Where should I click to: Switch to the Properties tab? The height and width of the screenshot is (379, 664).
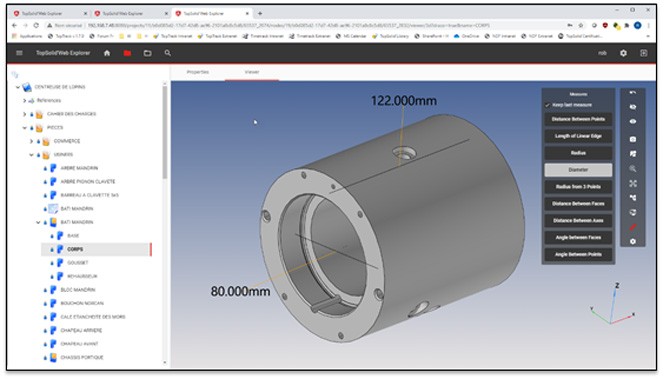[198, 72]
